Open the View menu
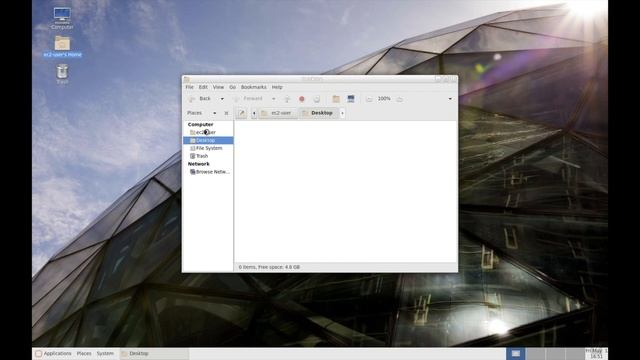 tap(218, 87)
